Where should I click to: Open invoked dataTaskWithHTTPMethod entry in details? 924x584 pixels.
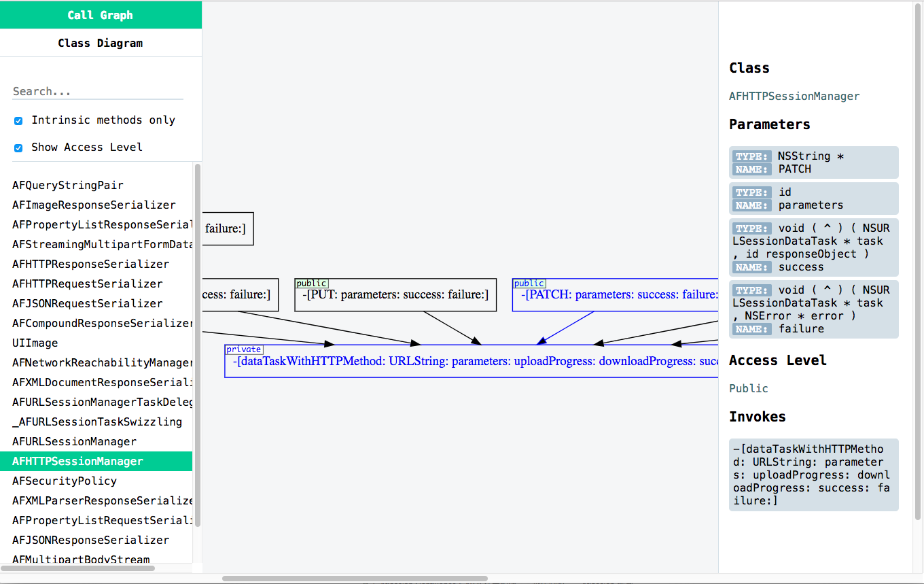(814, 475)
